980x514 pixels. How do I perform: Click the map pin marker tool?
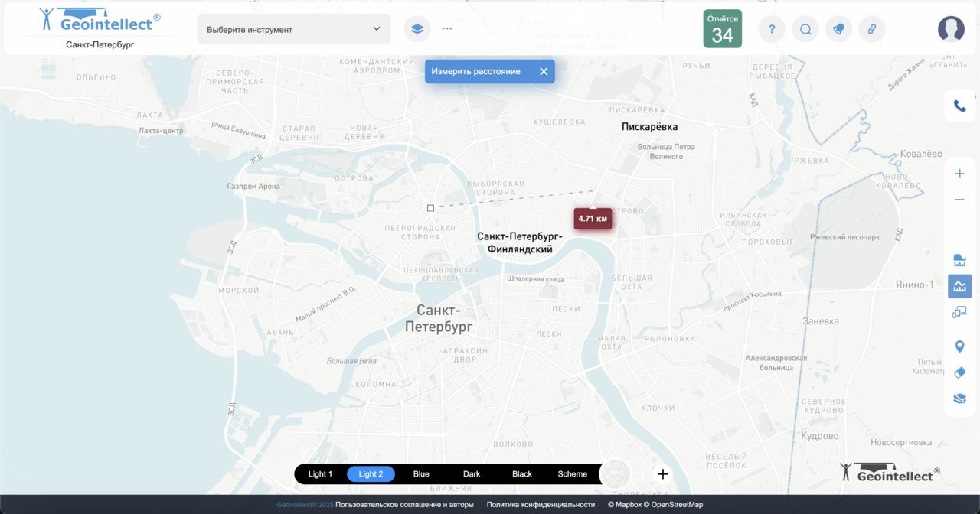pos(959,347)
